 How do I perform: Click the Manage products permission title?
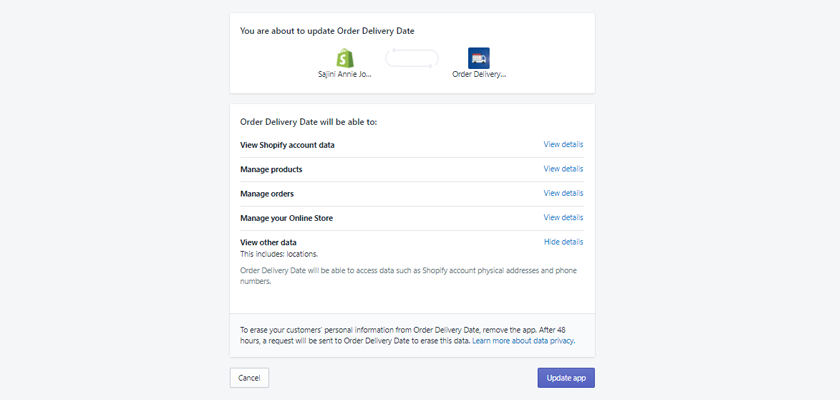[x=271, y=169]
